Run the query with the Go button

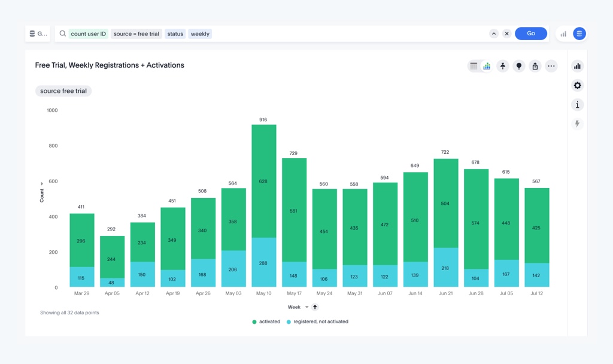(530, 34)
